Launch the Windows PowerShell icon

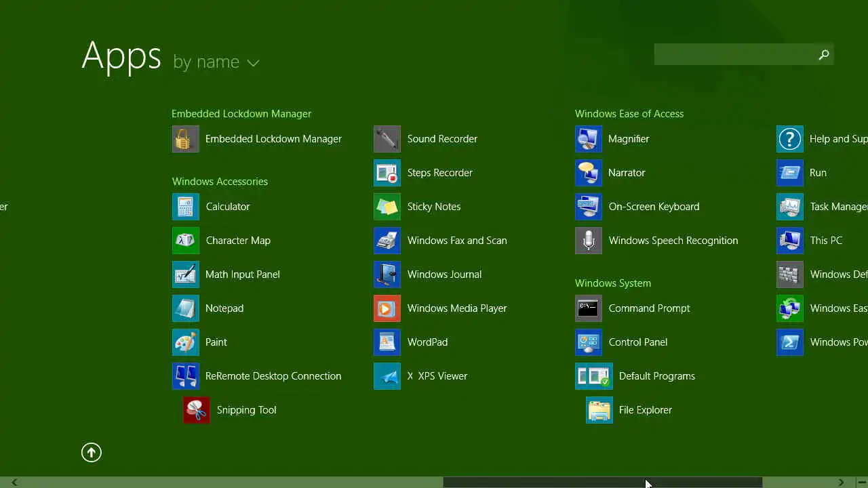[x=790, y=342]
